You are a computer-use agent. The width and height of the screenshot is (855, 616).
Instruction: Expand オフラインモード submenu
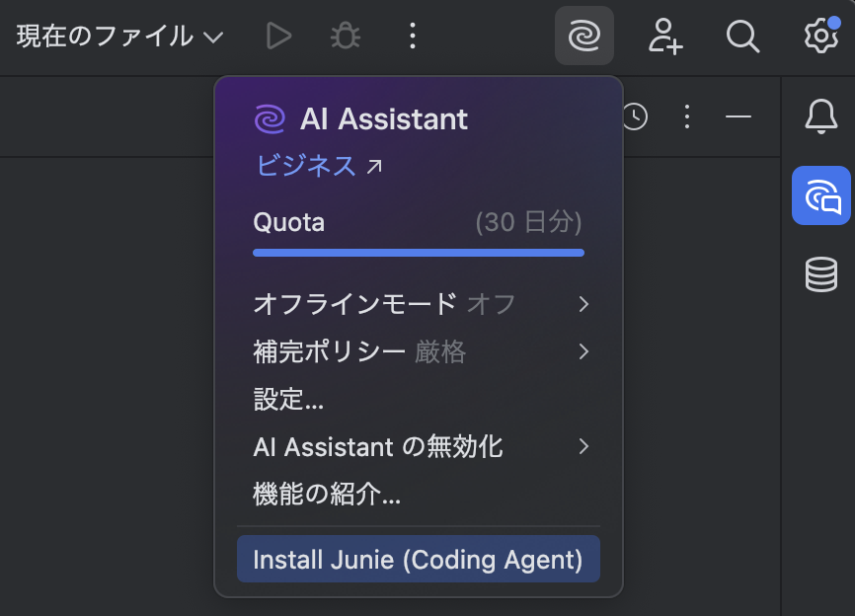pyautogui.click(x=419, y=303)
